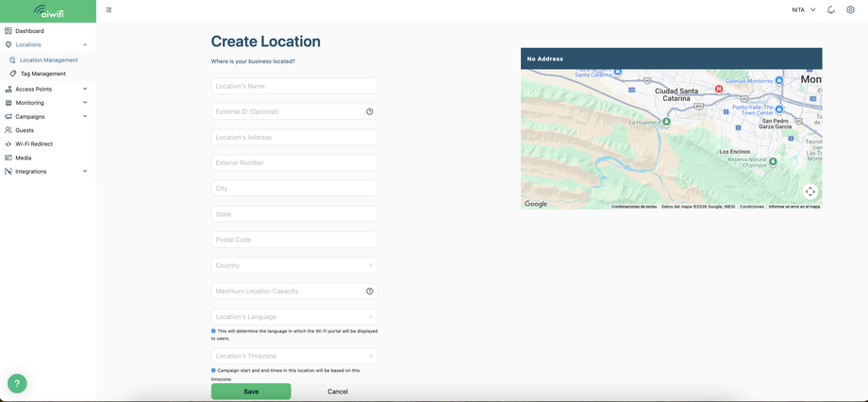Image resolution: width=868 pixels, height=402 pixels.
Task: Open the Location's Timezone dropdown
Action: (x=294, y=356)
